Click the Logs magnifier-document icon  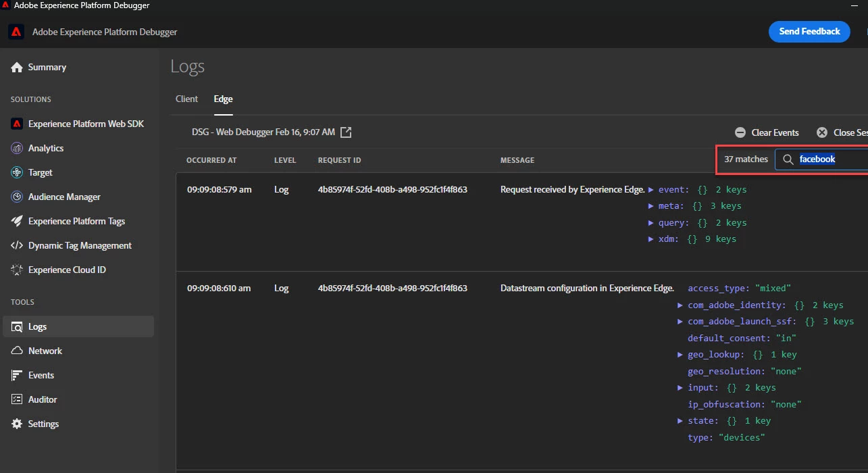[x=17, y=326]
